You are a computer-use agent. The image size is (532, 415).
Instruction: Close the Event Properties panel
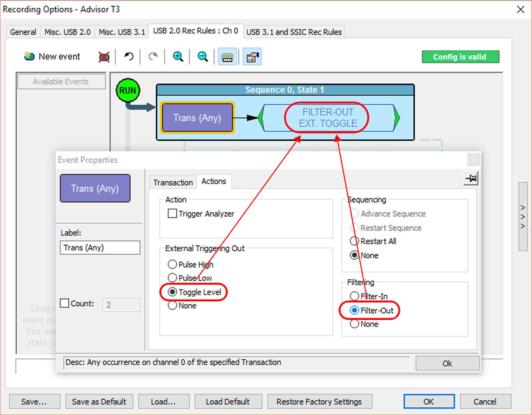[x=473, y=160]
